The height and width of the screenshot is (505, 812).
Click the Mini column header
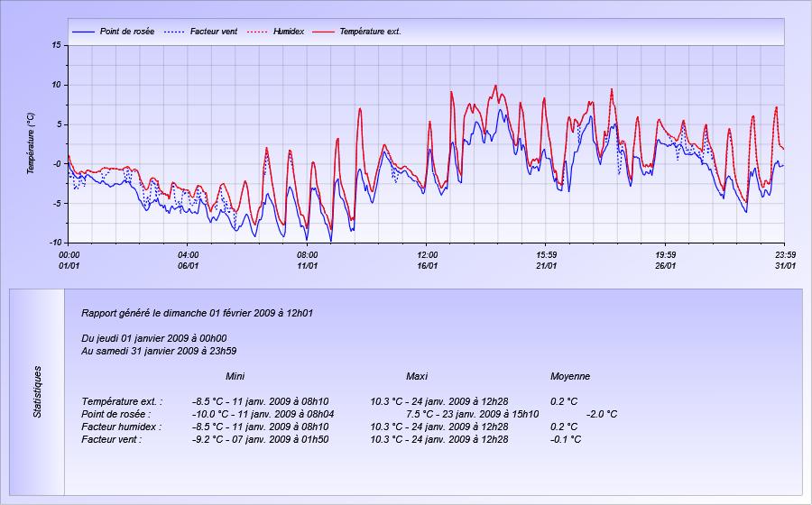(x=235, y=376)
